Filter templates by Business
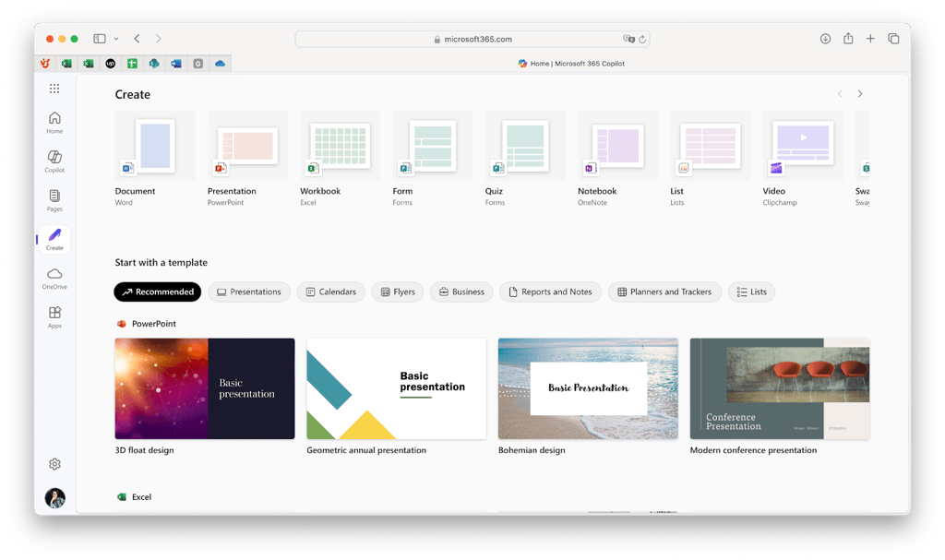 point(461,292)
